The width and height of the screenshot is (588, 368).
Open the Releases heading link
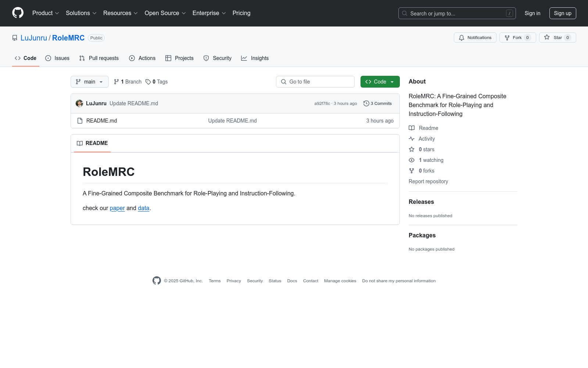(421, 202)
